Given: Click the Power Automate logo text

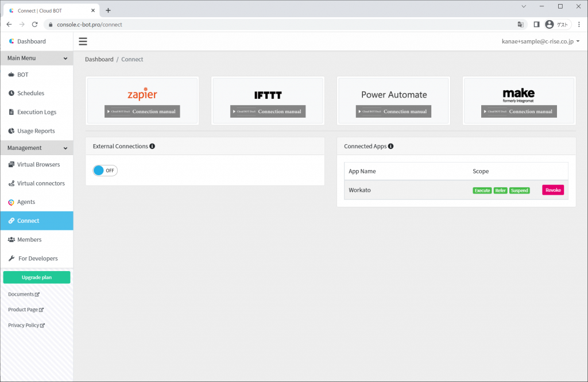Looking at the screenshot, I should 394,95.
